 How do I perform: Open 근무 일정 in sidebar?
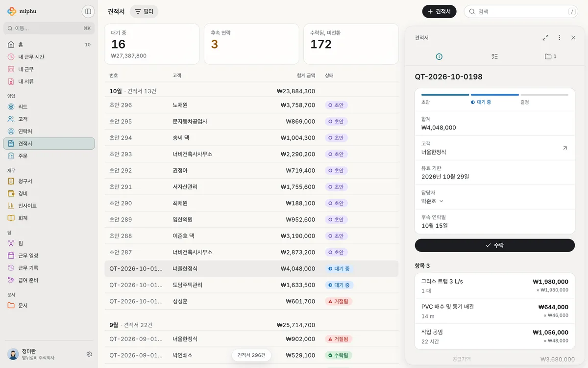tap(49, 256)
